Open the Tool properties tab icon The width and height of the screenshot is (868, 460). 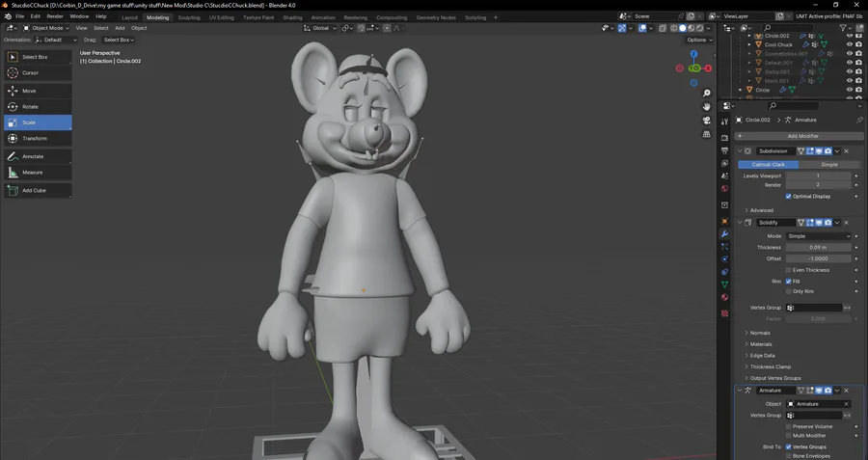724,122
